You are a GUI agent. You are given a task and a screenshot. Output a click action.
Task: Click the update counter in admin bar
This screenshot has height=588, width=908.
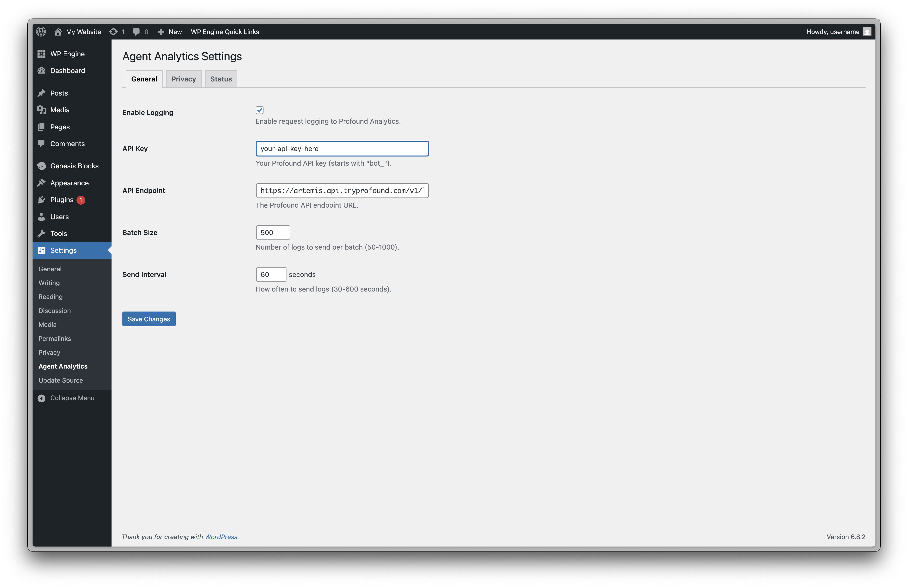point(117,32)
